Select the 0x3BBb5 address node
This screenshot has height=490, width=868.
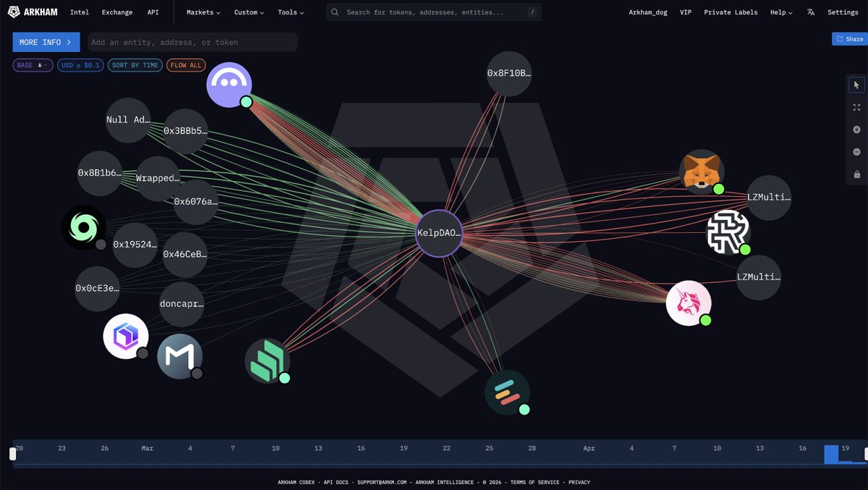tap(185, 132)
